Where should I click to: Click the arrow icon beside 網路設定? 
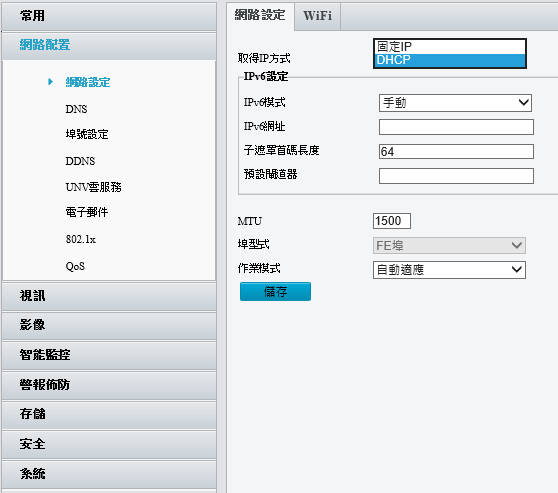click(x=51, y=82)
